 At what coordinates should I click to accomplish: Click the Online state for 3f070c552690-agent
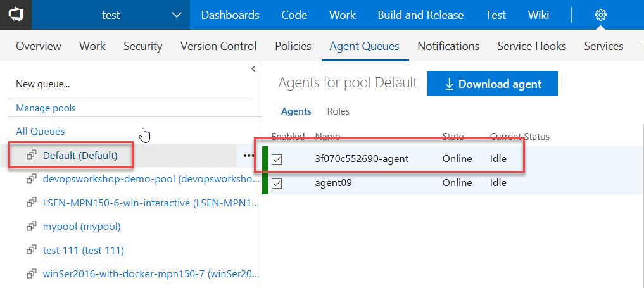(457, 159)
